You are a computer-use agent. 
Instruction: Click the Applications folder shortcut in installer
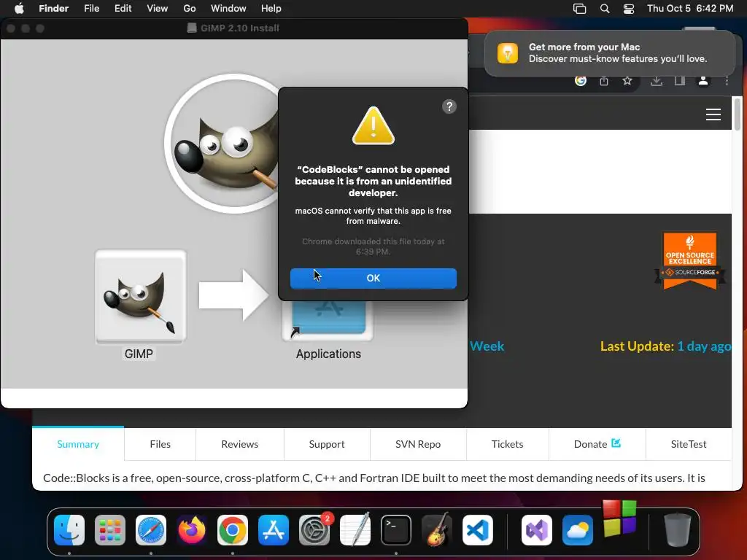pos(328,320)
